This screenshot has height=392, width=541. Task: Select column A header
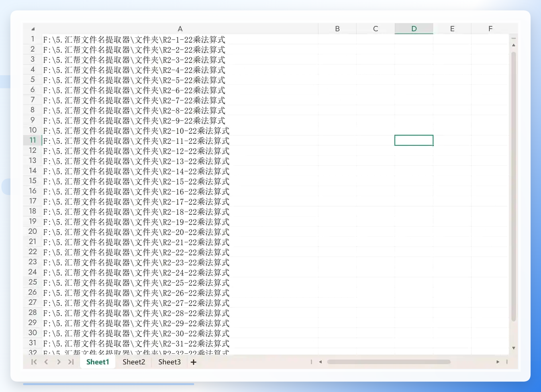[180, 29]
